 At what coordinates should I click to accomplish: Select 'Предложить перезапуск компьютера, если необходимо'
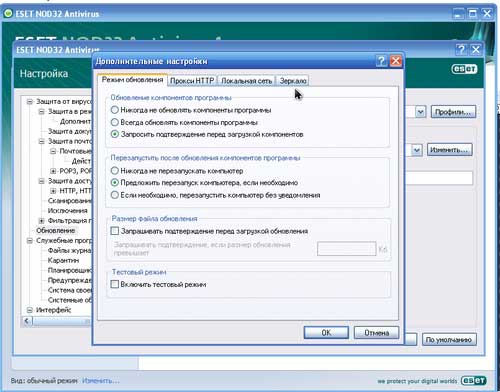(115, 183)
